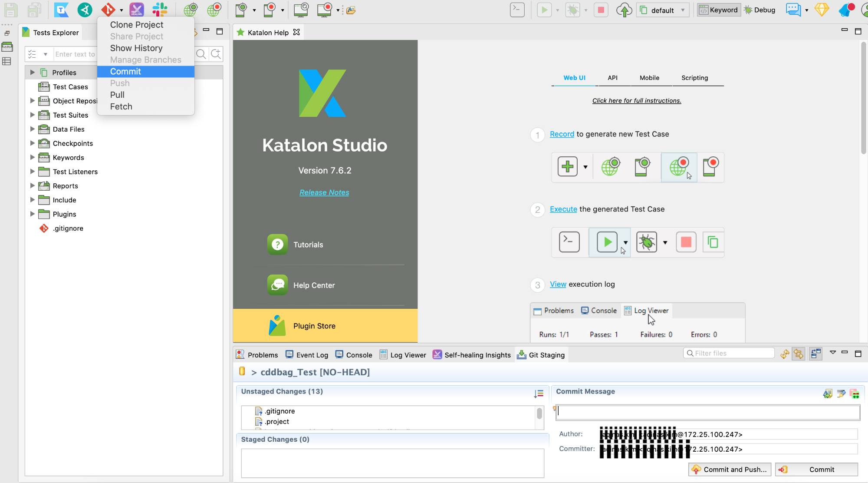868x483 pixels.
Task: Open the Git icon dropdown arrow
Action: point(122,10)
